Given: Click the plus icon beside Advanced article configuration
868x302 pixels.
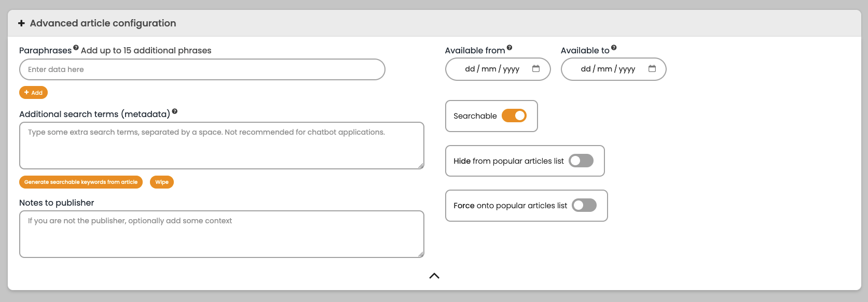Looking at the screenshot, I should coord(21,23).
